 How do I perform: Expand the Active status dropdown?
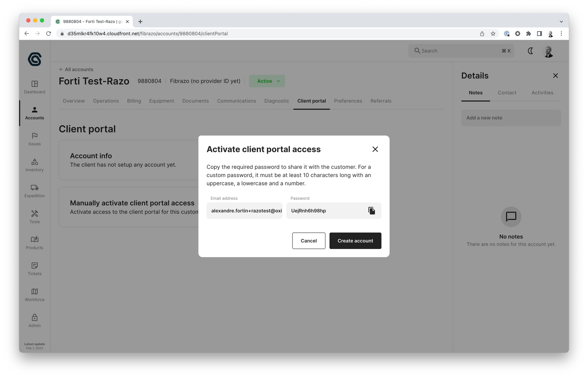tap(267, 81)
